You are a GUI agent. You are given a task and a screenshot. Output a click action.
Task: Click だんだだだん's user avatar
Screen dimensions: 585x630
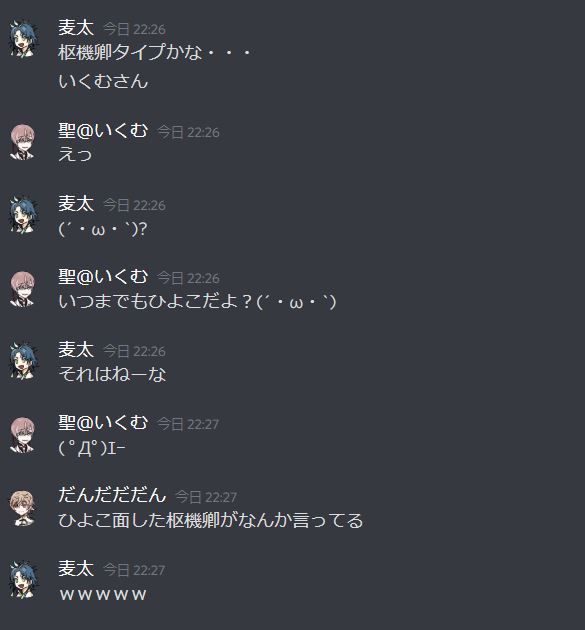tap(23, 507)
